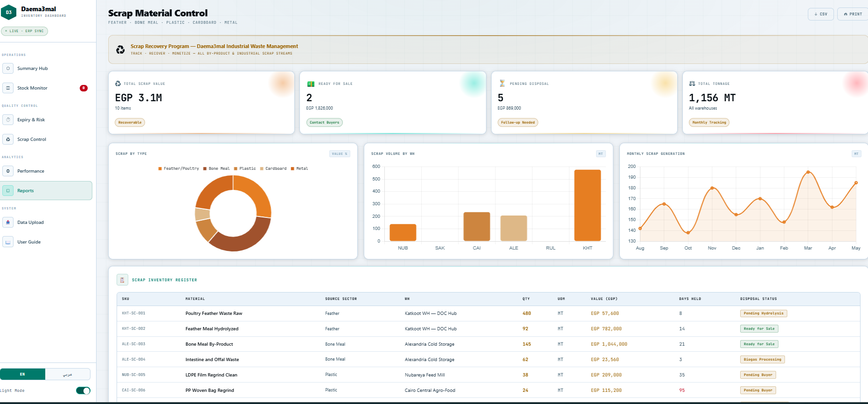
Task: Click the PRINT button
Action: click(x=853, y=14)
